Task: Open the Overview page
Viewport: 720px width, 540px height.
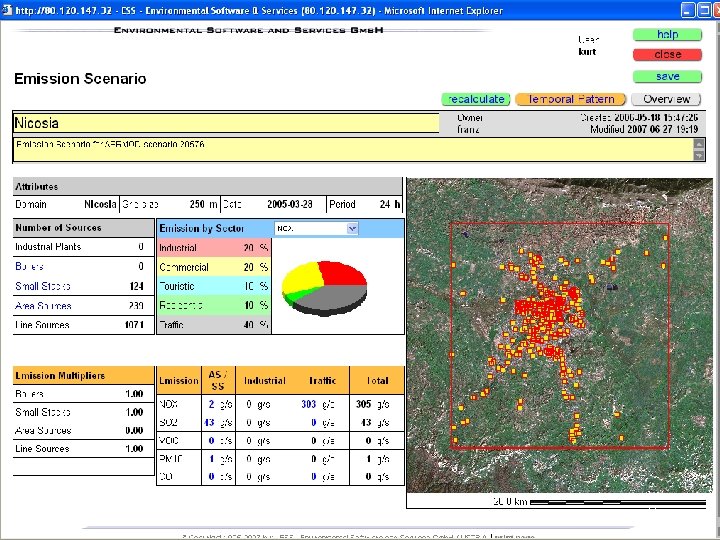Action: [x=666, y=99]
